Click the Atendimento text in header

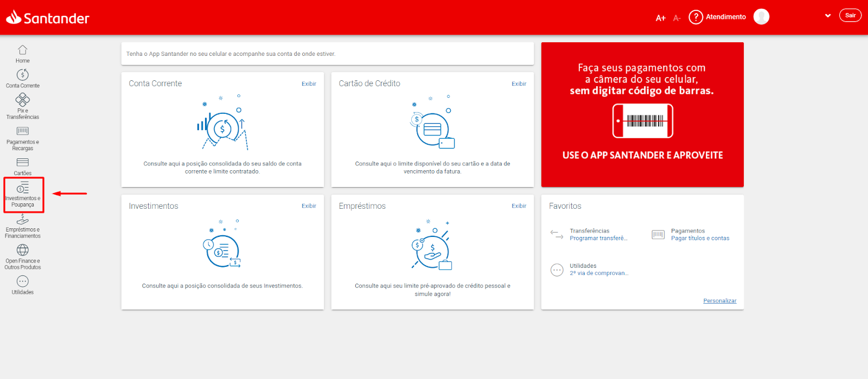[726, 17]
